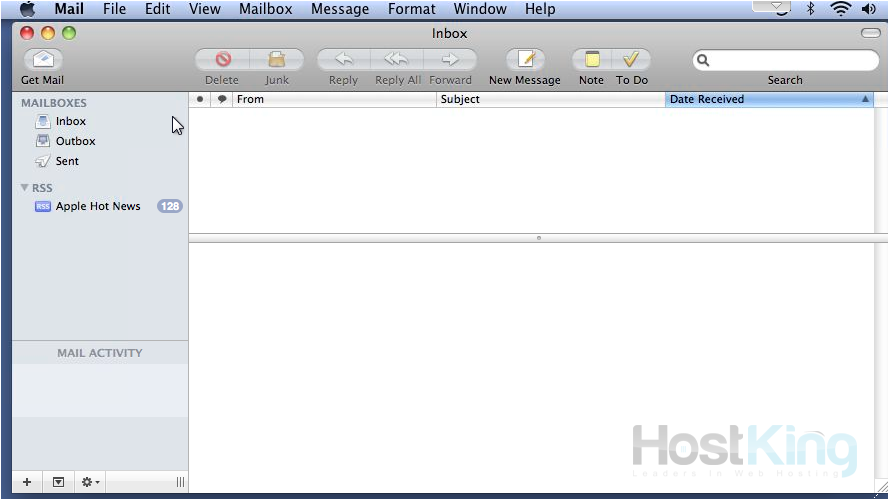Click the Forward arrow button
Image resolution: width=889 pixels, height=500 pixels.
(450, 60)
